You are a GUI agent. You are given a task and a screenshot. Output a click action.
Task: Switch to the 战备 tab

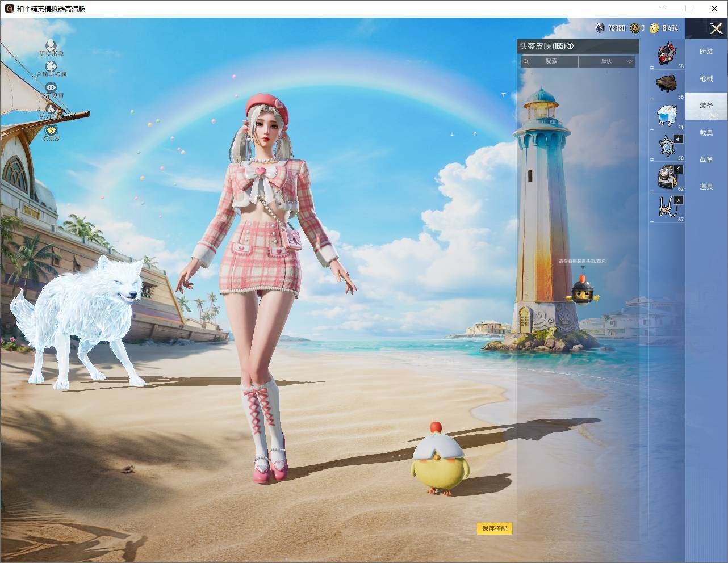(x=706, y=159)
